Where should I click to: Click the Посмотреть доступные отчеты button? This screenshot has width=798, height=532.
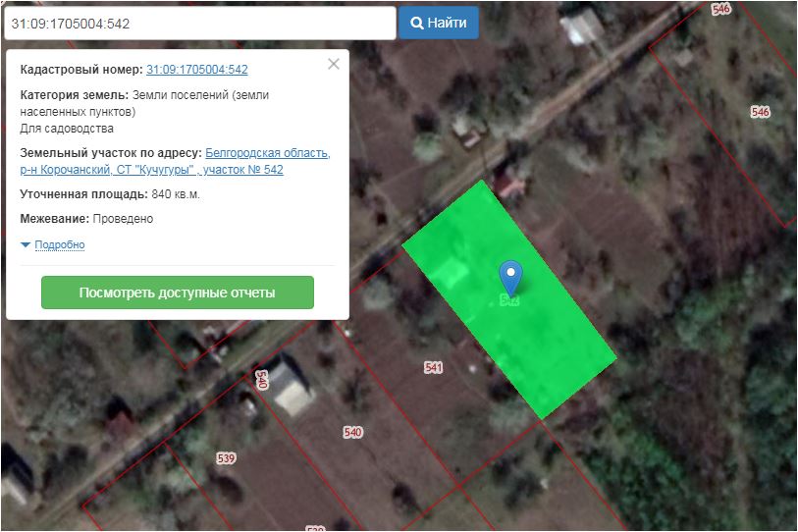coord(177,293)
